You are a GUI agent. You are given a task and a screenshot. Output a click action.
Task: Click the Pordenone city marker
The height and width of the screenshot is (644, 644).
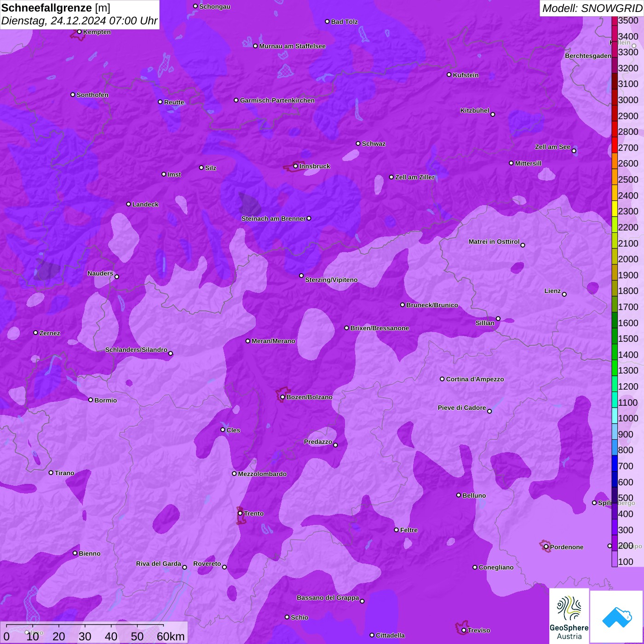click(546, 547)
